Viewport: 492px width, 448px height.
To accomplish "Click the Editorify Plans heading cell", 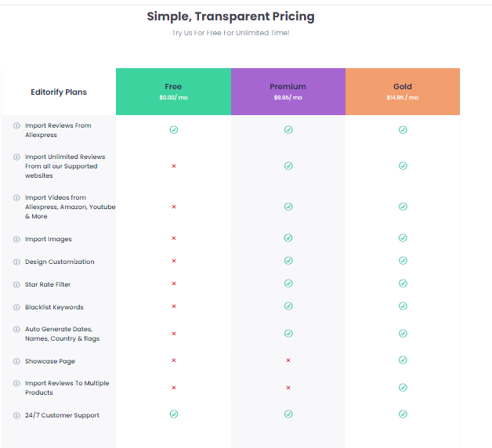I will 59,92.
